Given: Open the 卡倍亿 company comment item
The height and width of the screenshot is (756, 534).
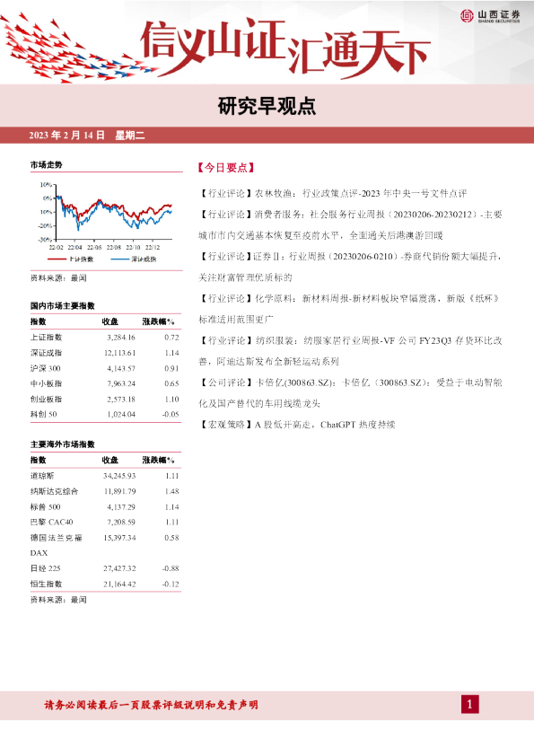Looking at the screenshot, I should click(350, 392).
